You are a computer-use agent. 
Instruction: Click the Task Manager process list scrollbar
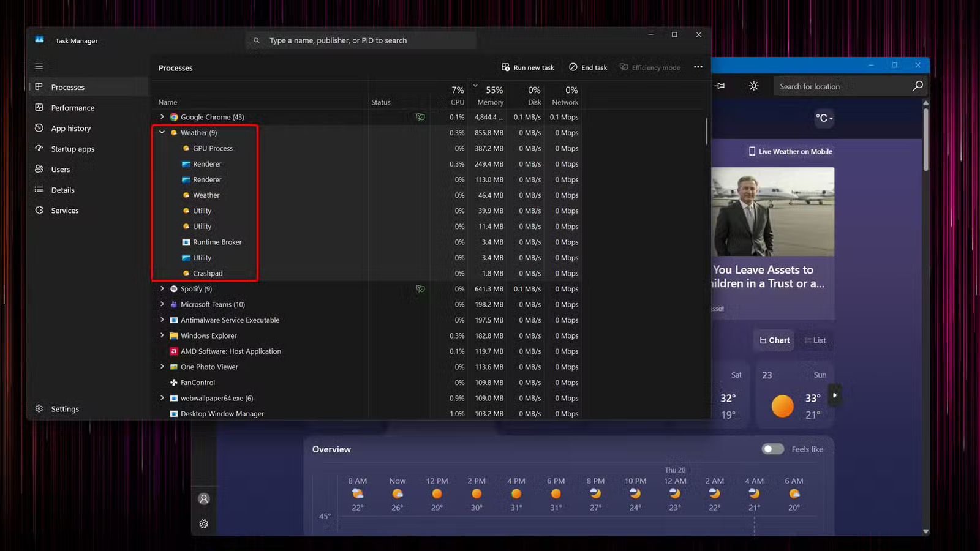706,131
